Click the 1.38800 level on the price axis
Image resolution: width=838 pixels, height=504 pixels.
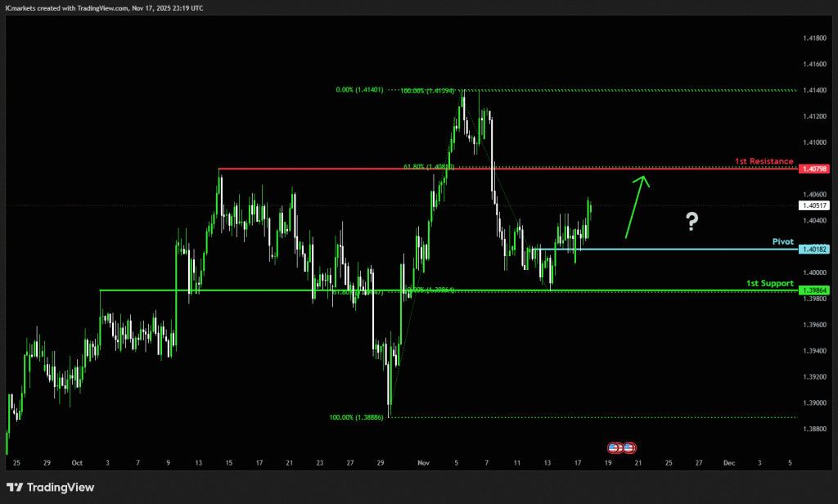(814, 429)
